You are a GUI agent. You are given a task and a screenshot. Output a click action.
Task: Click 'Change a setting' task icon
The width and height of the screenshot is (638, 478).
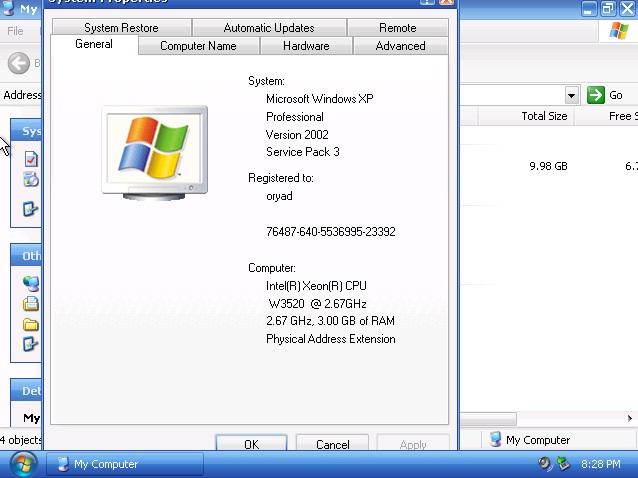pos(31,209)
